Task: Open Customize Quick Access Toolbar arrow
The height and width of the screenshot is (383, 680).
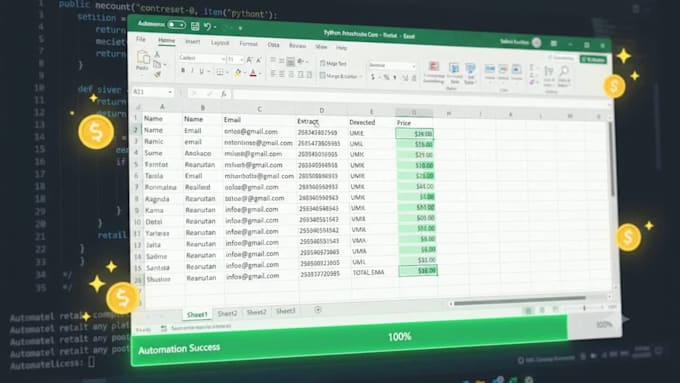Action: (240, 29)
